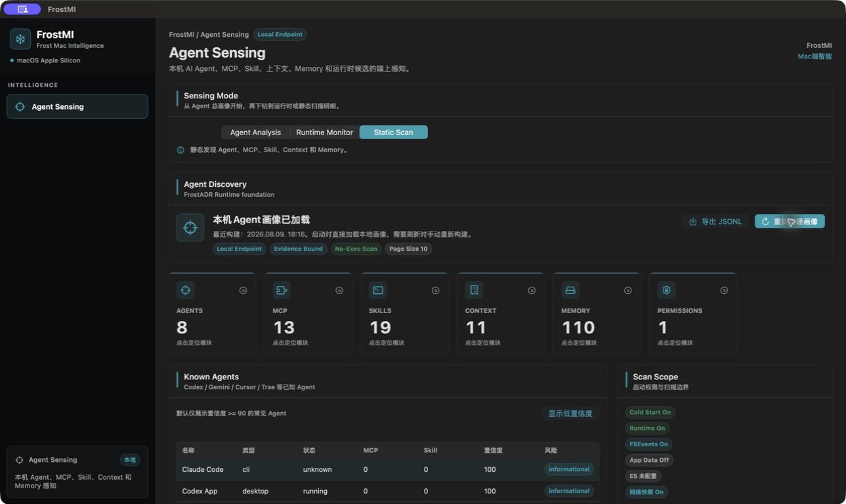Click the Local Endpoint badge in breadcrumb

[280, 34]
